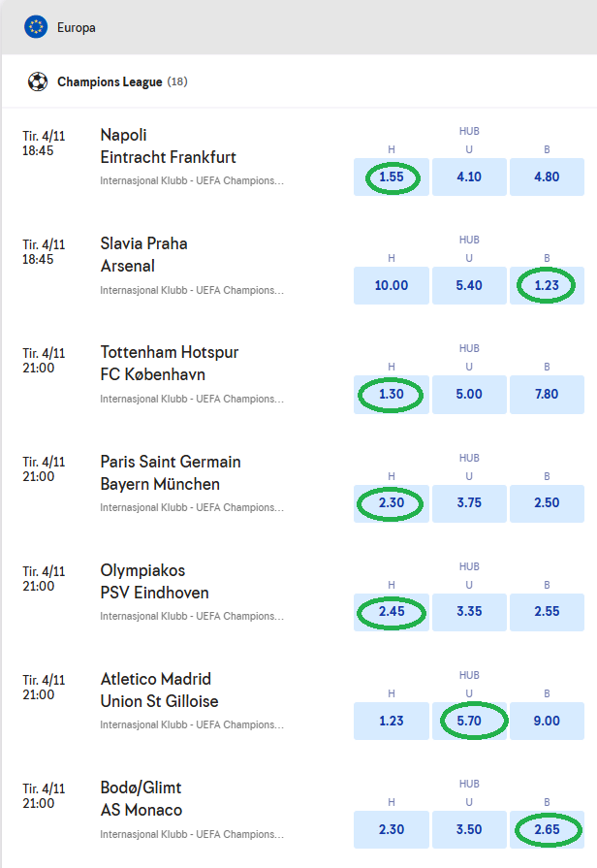The image size is (597, 868).
Task: Pick PSV Eindhoven away odds 2.55
Action: [547, 612]
